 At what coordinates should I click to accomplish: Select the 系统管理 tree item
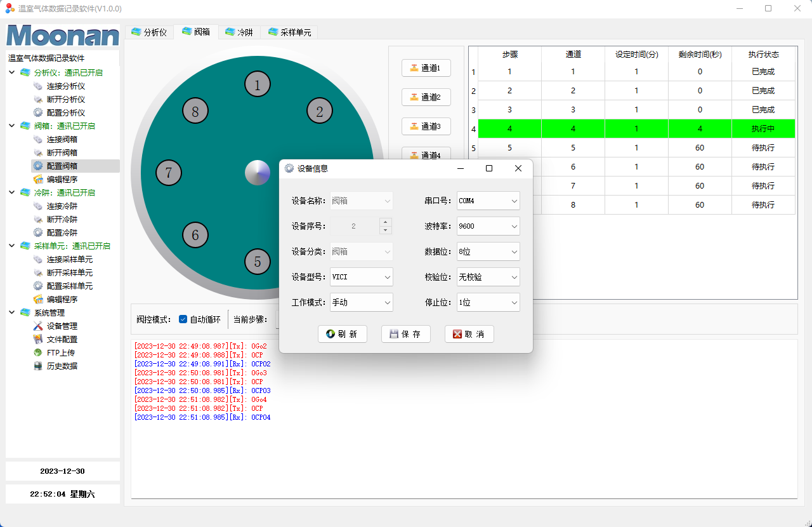point(49,312)
